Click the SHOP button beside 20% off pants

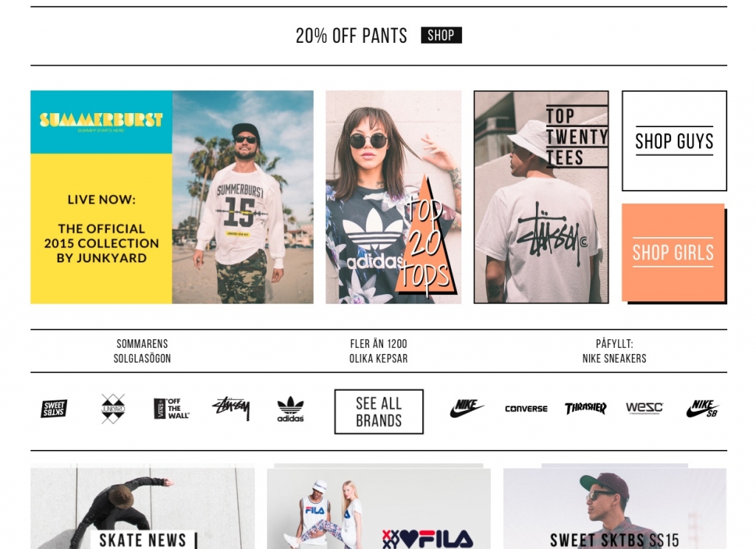(x=441, y=35)
